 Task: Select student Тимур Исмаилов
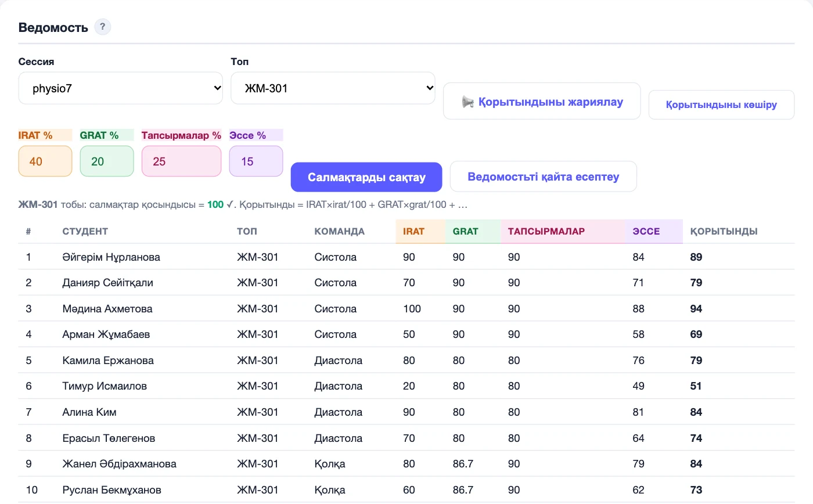105,386
